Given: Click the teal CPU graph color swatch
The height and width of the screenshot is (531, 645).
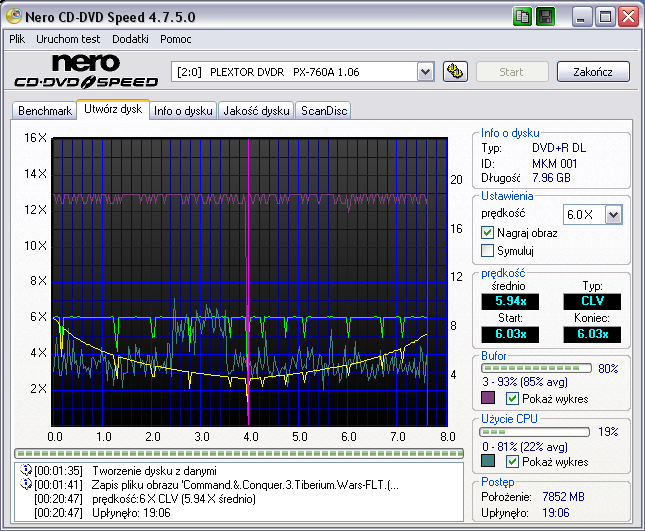Looking at the screenshot, I should pyautogui.click(x=488, y=461).
